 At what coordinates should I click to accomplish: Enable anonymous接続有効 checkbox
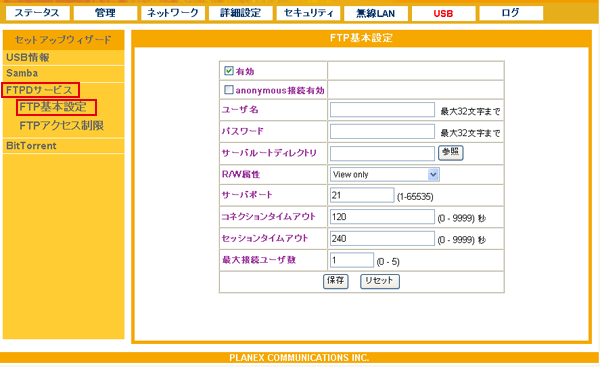(x=228, y=90)
